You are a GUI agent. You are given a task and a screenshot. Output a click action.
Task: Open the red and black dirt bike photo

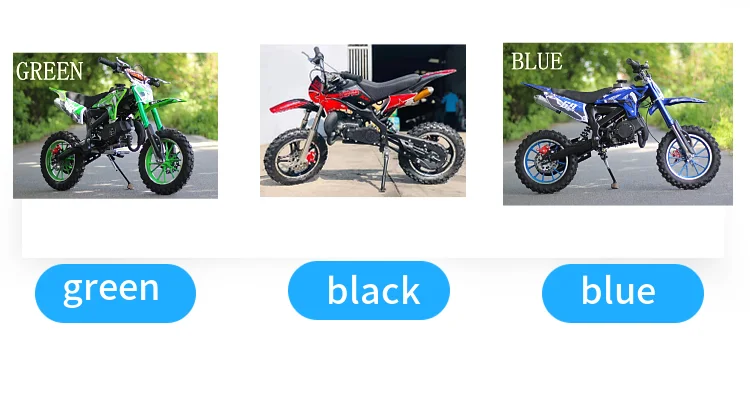[363, 120]
